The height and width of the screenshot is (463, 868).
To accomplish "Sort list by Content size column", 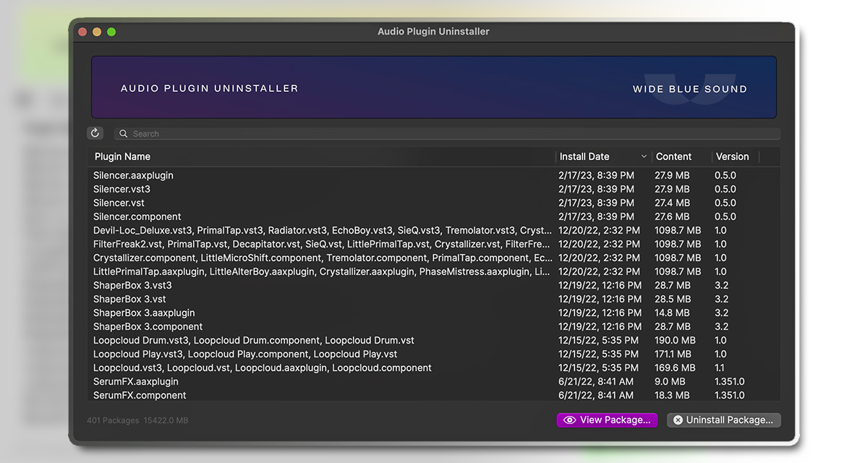I will point(673,157).
